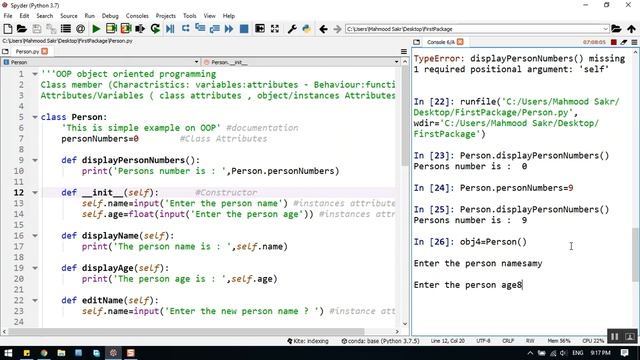Viewport: 640px width, 360px height.
Task: Open file using folder toolbar icon
Action: (22, 29)
